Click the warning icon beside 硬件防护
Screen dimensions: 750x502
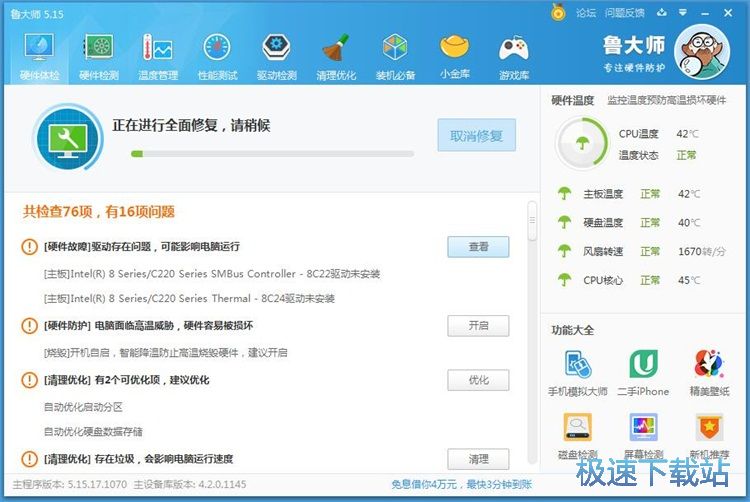click(x=29, y=326)
